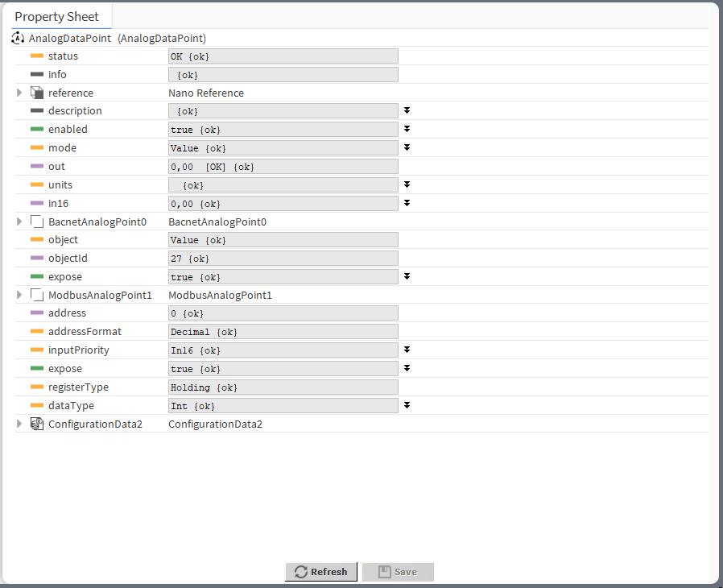The image size is (723, 588).
Task: Click the objectId value field
Action: [x=283, y=259]
